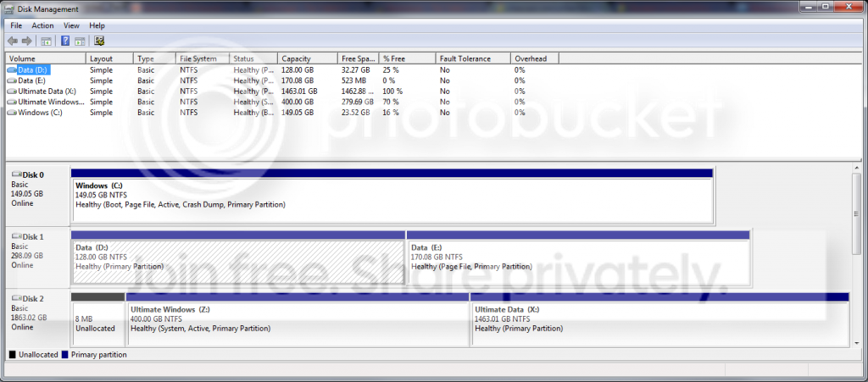Sort by the Volume column header
This screenshot has width=868, height=382.
[x=46, y=58]
